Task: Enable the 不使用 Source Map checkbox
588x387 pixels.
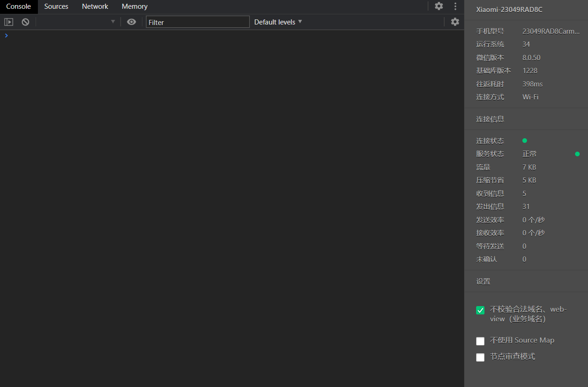Action: [480, 341]
